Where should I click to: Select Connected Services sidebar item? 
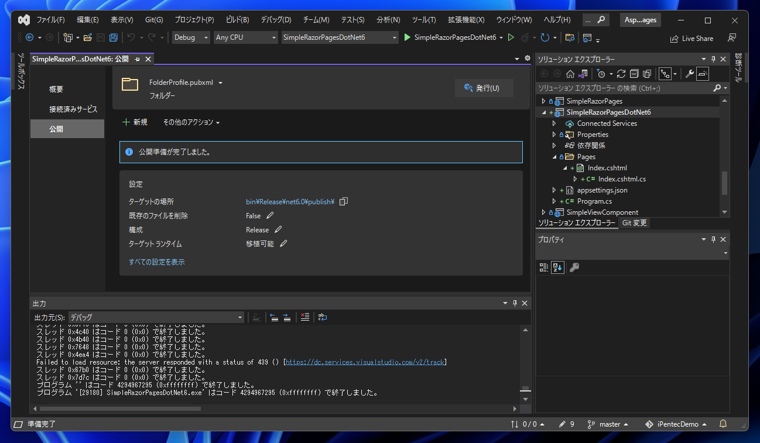pyautogui.click(x=73, y=110)
